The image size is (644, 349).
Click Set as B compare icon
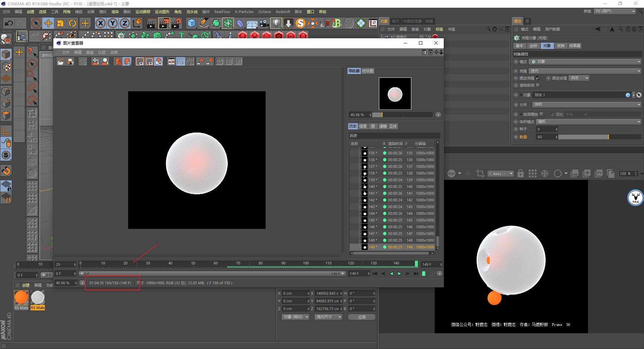pos(210,61)
